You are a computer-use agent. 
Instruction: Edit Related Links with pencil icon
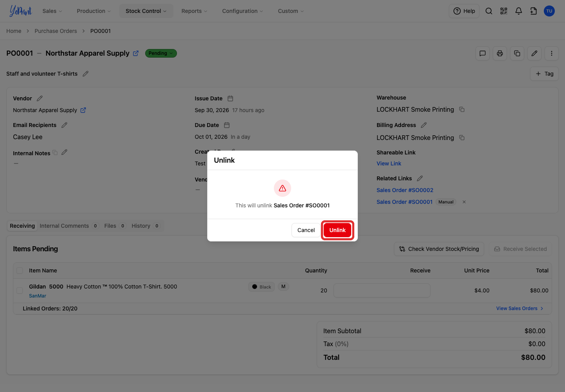pos(420,178)
